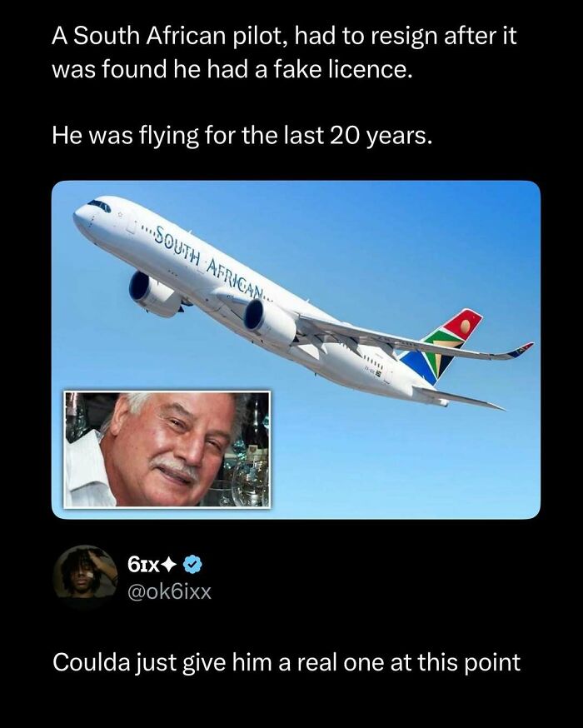583x728 pixels.
Task: Click the sparkle star beside 6ix
Action: pos(169,565)
